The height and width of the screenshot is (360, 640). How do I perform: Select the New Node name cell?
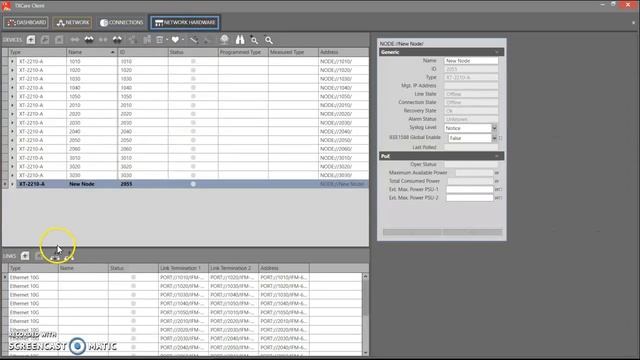click(x=92, y=184)
